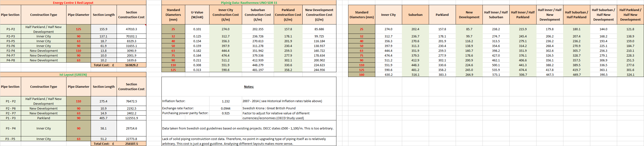Click the red layout total cost 163829.2
This screenshot has height=146, width=644.
(x=131, y=65)
